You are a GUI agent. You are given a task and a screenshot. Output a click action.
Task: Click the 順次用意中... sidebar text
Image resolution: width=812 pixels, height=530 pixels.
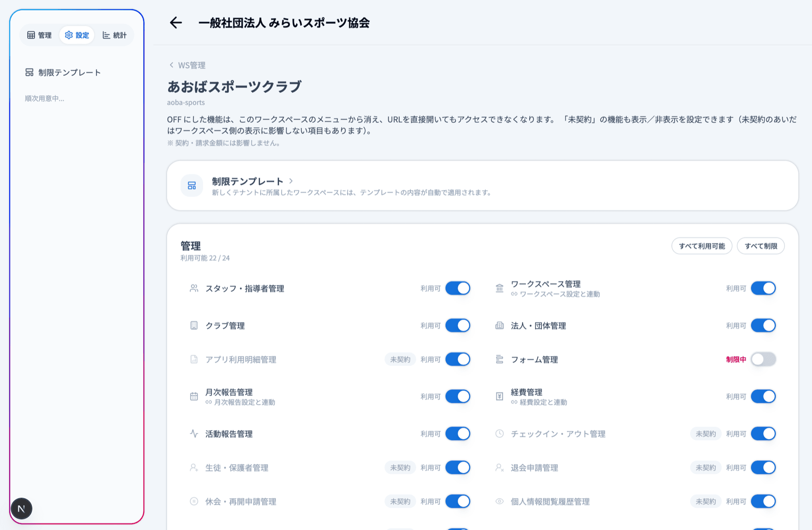(x=44, y=99)
